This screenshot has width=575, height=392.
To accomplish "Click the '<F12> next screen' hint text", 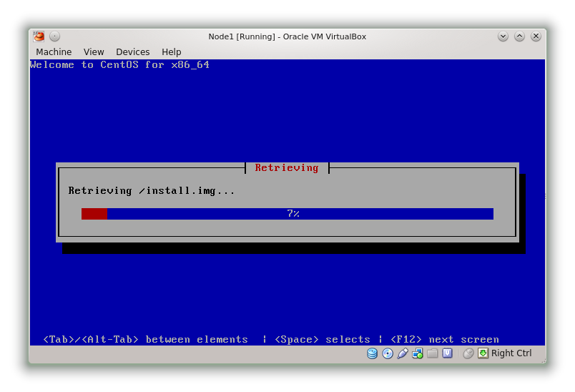I will (444, 340).
